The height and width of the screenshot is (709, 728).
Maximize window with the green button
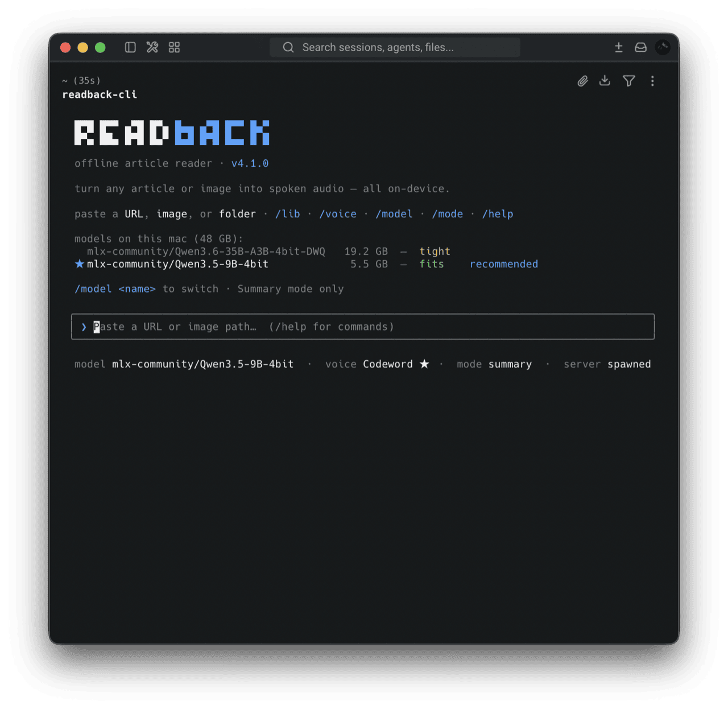(x=100, y=47)
